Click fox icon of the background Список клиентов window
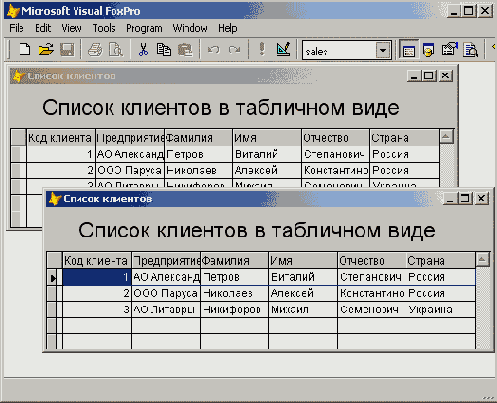 pyautogui.click(x=18, y=76)
